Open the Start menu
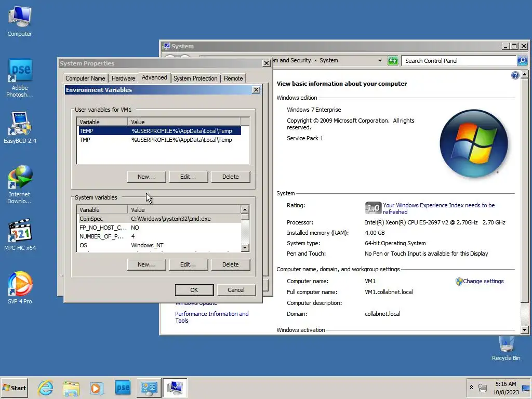Image resolution: width=532 pixels, height=399 pixels. click(x=14, y=388)
